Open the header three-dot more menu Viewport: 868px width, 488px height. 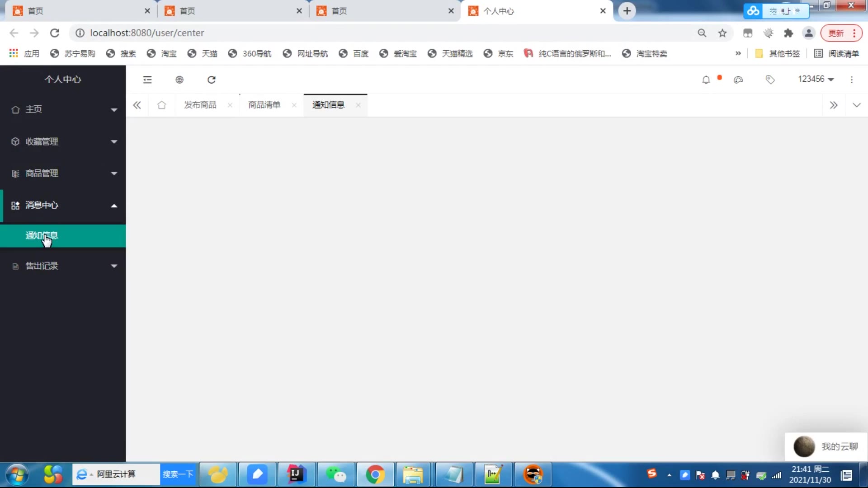[852, 80]
